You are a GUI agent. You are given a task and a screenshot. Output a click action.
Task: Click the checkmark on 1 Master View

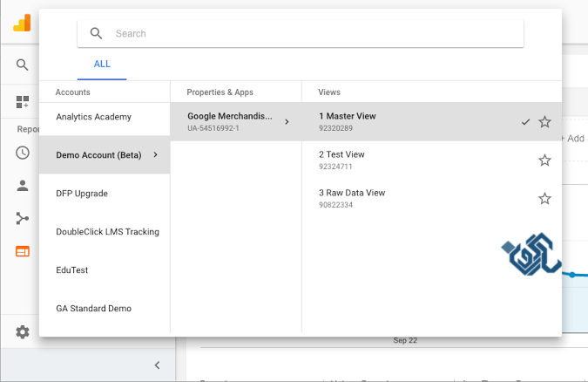[x=526, y=122]
